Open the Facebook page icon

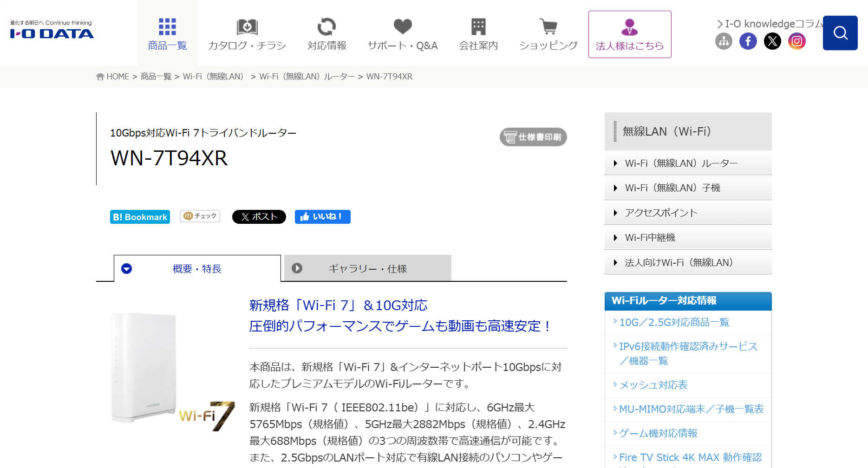748,41
